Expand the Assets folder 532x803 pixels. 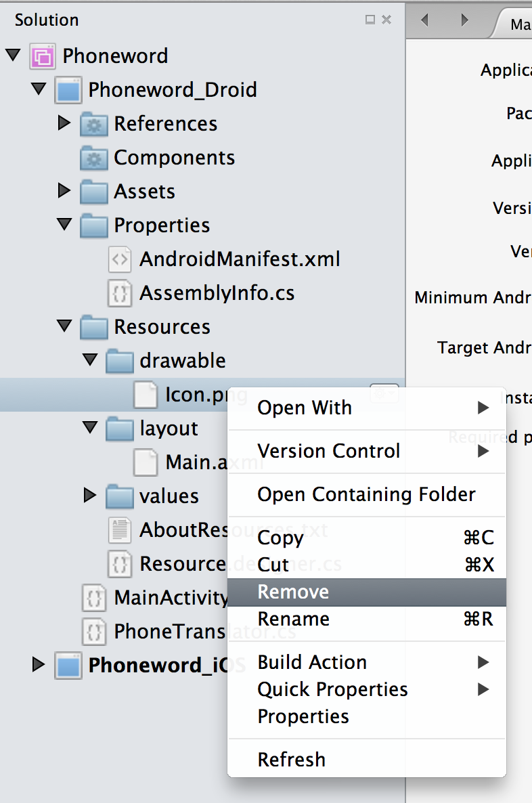click(x=64, y=191)
